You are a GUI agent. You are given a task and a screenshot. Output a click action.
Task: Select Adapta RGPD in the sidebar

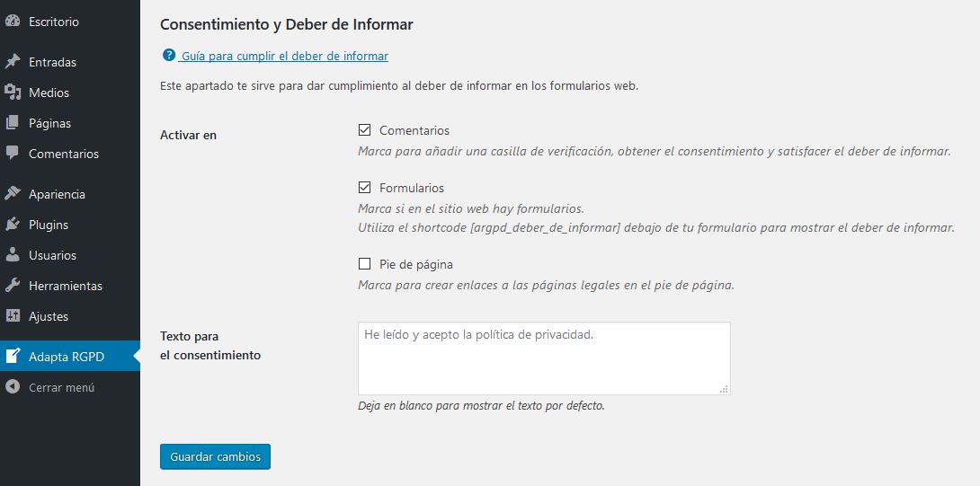point(67,357)
